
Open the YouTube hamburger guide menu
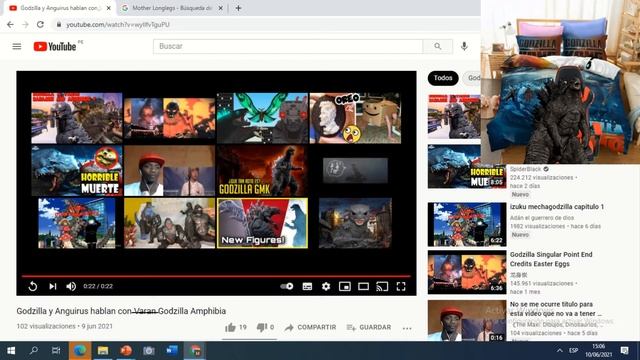point(17,47)
